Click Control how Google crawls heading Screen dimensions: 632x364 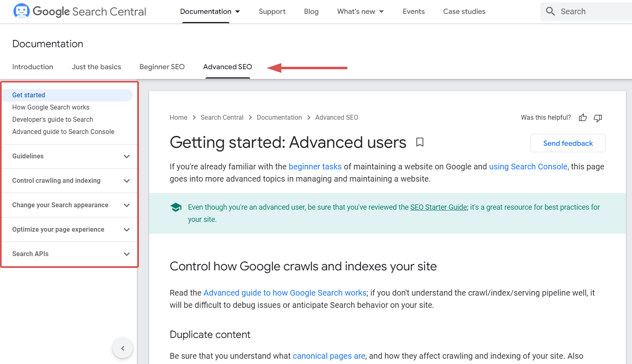pyautogui.click(x=303, y=266)
